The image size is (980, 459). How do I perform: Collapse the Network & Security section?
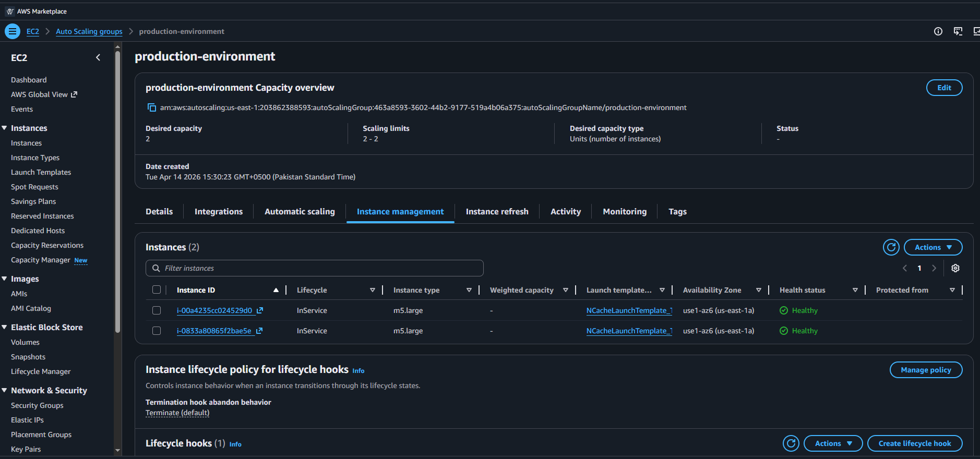[4, 390]
